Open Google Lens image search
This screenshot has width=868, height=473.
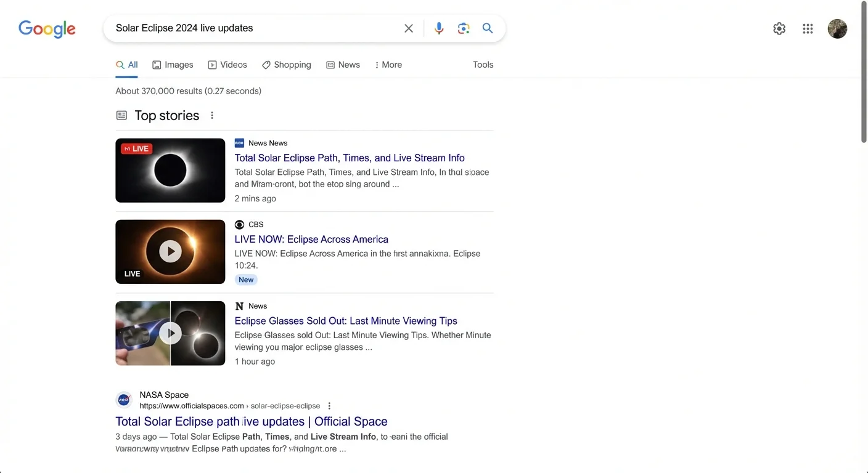pyautogui.click(x=464, y=28)
